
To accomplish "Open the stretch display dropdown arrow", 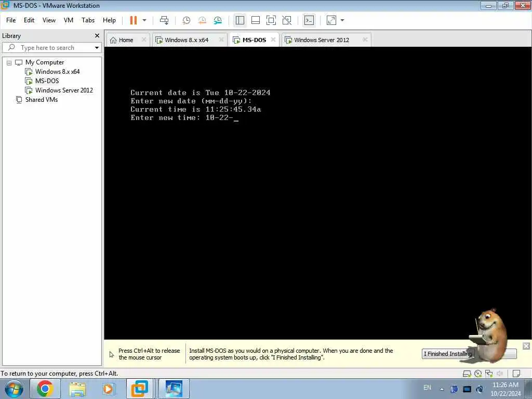I will (342, 20).
